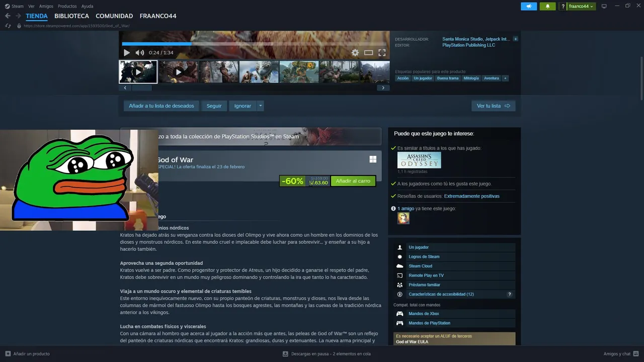Toggle theater mode on video player
This screenshot has height=362, width=644.
tap(368, 52)
